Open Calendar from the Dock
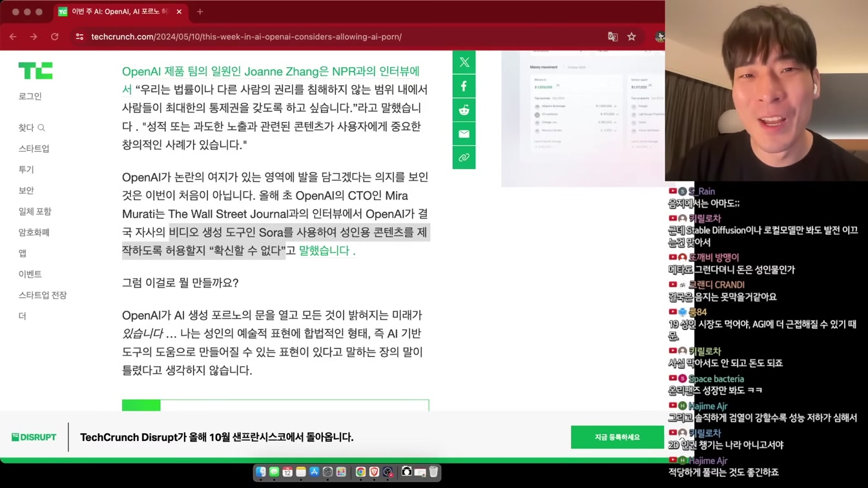The image size is (868, 488). click(287, 472)
